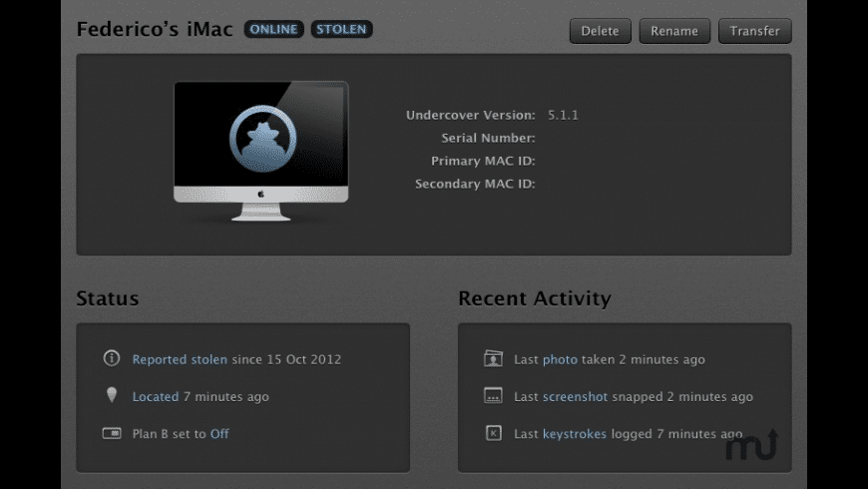
Task: Click the location pin icon
Action: 112,395
